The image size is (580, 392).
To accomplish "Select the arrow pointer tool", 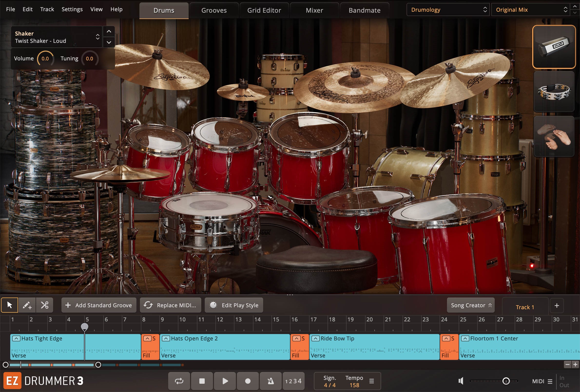I will tap(10, 305).
